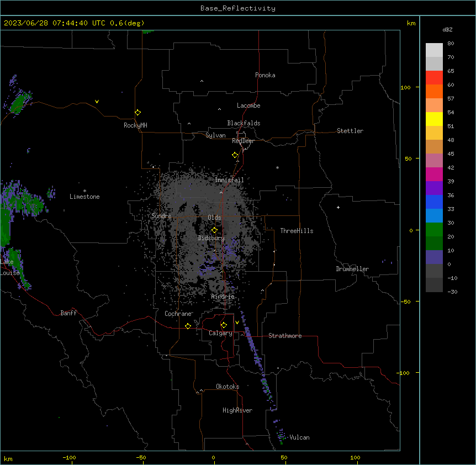Click the Olds town label
The image size is (476, 465).
(x=214, y=218)
